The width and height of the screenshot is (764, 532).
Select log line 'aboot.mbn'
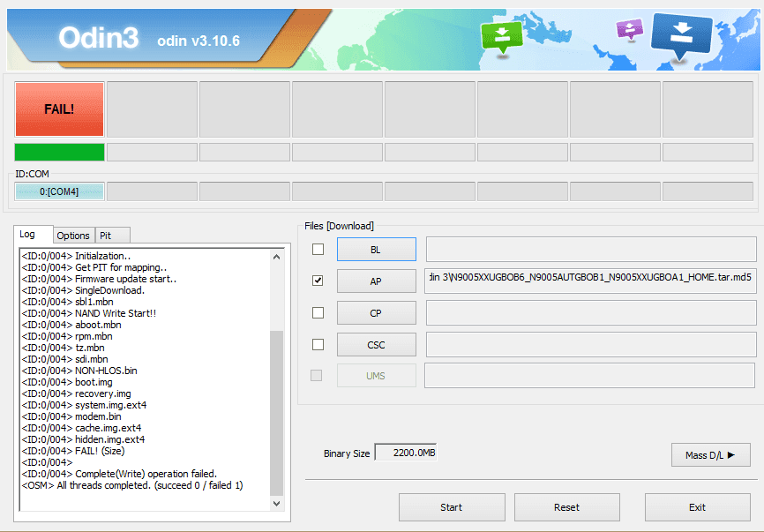[x=71, y=325]
